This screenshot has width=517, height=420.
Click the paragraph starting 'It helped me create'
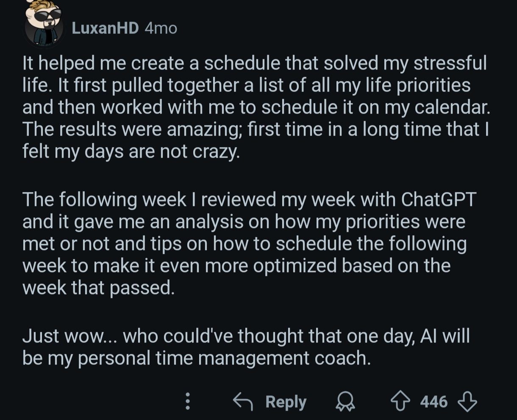pos(256,107)
